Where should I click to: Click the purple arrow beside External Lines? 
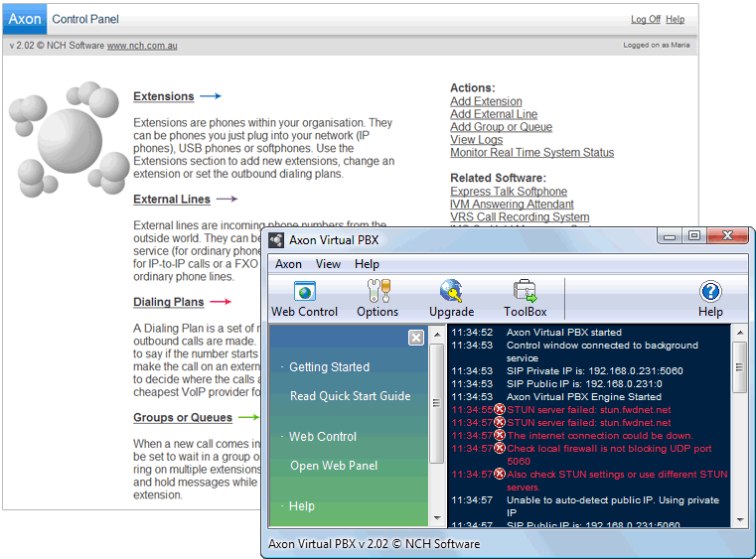click(227, 200)
